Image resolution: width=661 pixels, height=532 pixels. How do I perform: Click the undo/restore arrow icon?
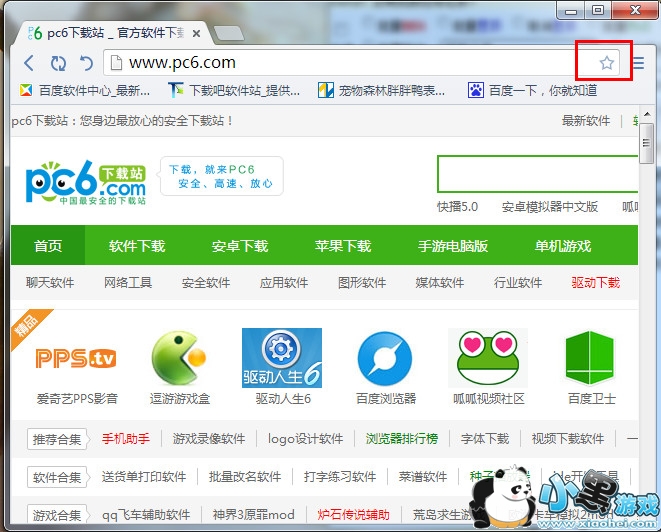pyautogui.click(x=86, y=63)
